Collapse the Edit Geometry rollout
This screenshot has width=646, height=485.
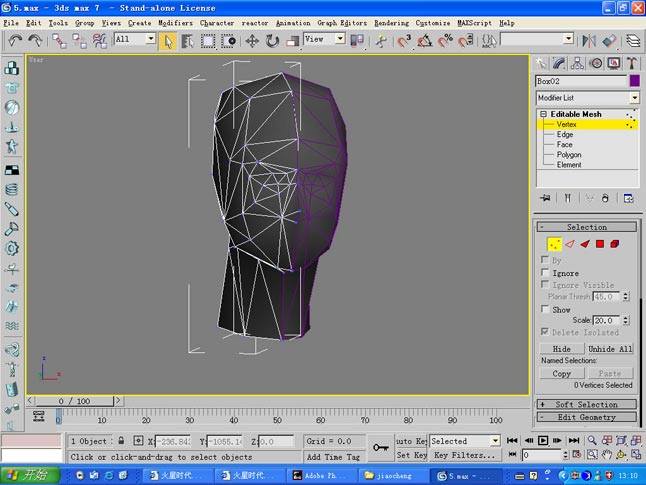[587, 417]
